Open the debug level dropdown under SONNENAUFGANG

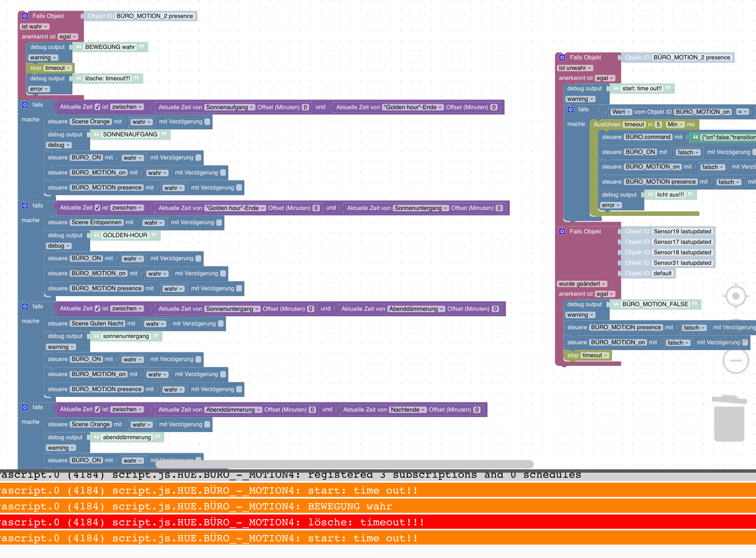[59, 145]
